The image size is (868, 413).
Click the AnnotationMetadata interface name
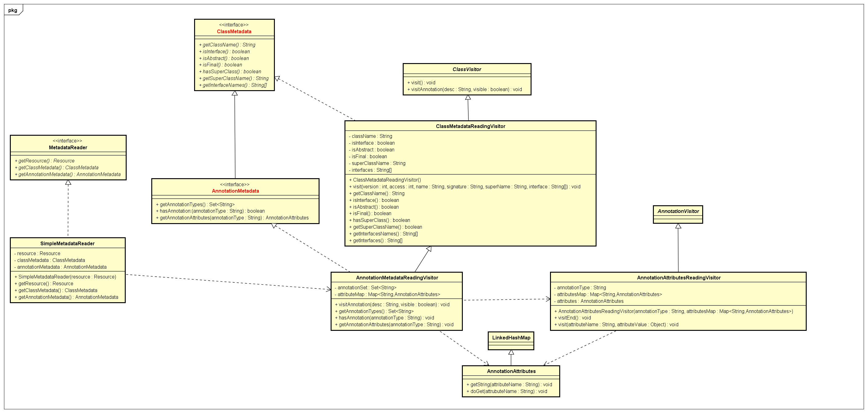coord(235,191)
